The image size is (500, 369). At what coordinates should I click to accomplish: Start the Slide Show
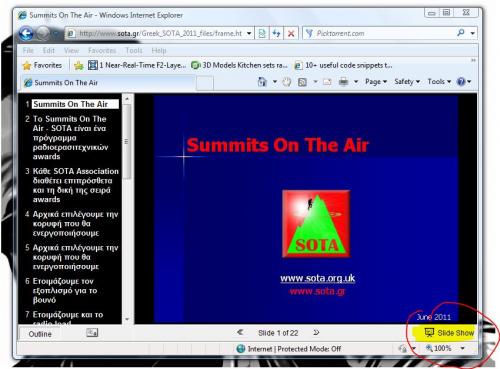(x=449, y=333)
